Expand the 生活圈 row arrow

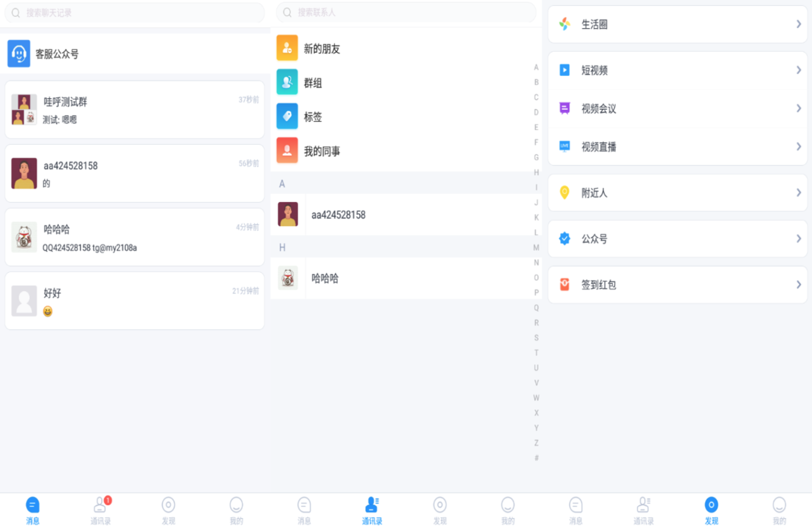(x=798, y=24)
